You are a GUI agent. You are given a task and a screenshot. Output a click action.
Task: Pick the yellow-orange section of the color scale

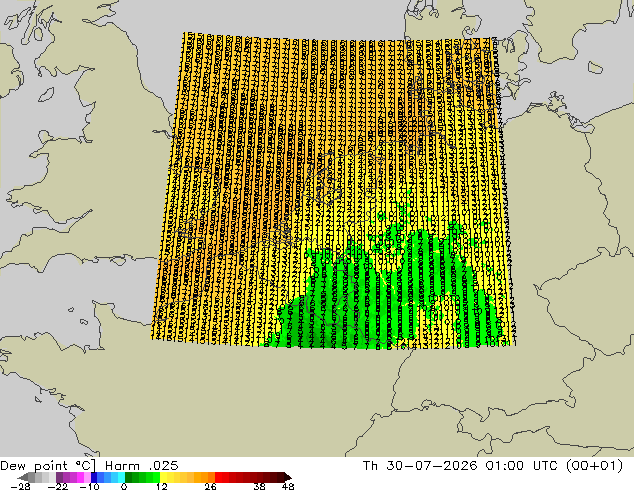[188, 477]
